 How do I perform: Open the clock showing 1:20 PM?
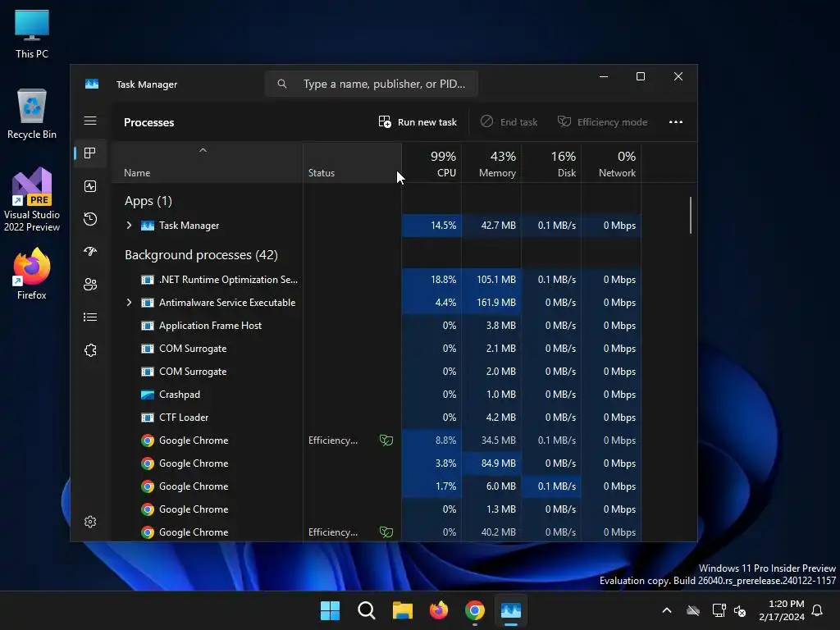782,610
